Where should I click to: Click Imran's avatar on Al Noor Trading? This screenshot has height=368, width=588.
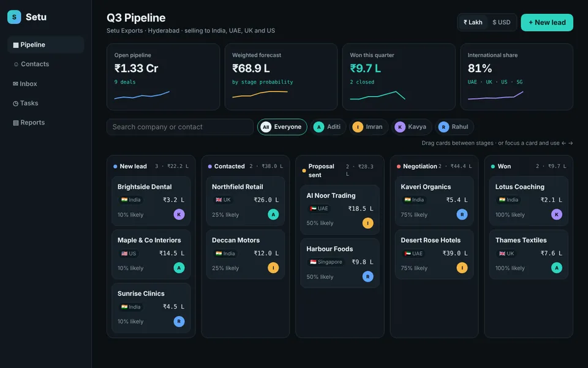point(368,223)
